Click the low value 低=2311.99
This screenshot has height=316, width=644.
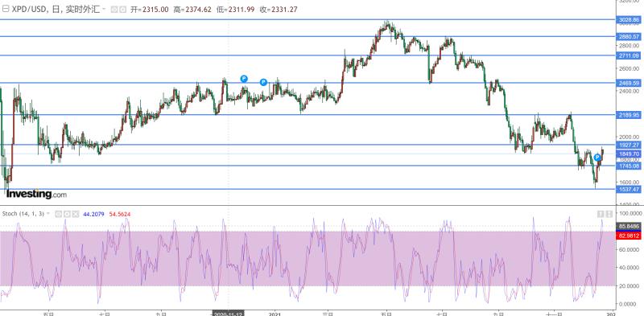point(236,10)
